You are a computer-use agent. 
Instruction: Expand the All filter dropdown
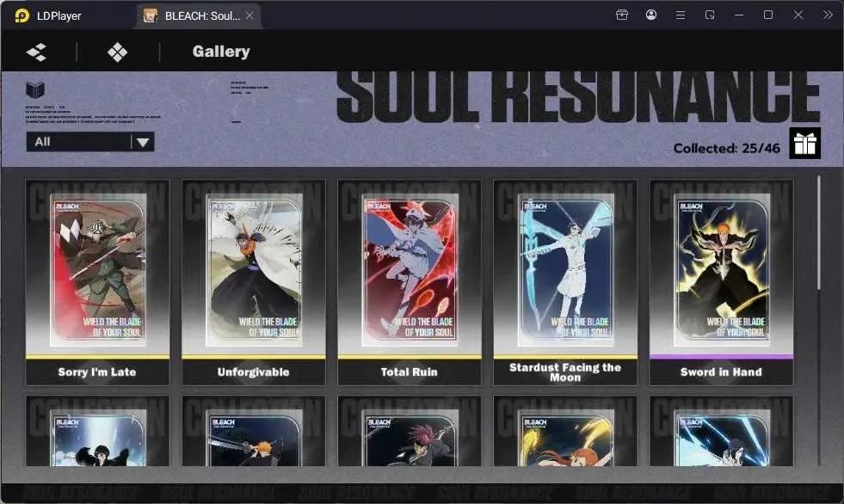click(89, 142)
